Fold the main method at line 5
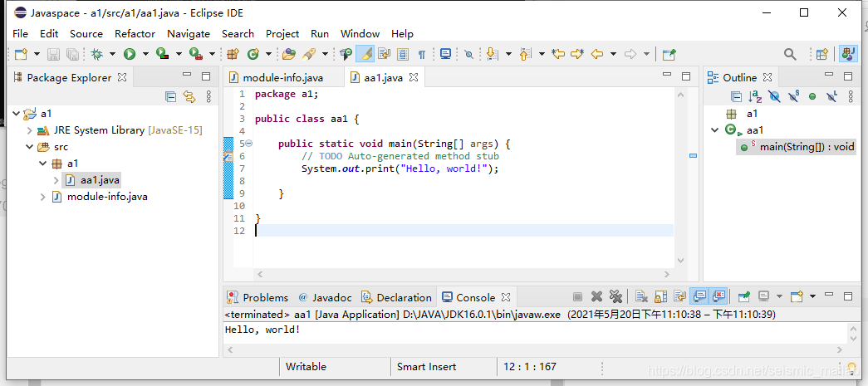Screen dimensions: 868x386 (248, 144)
